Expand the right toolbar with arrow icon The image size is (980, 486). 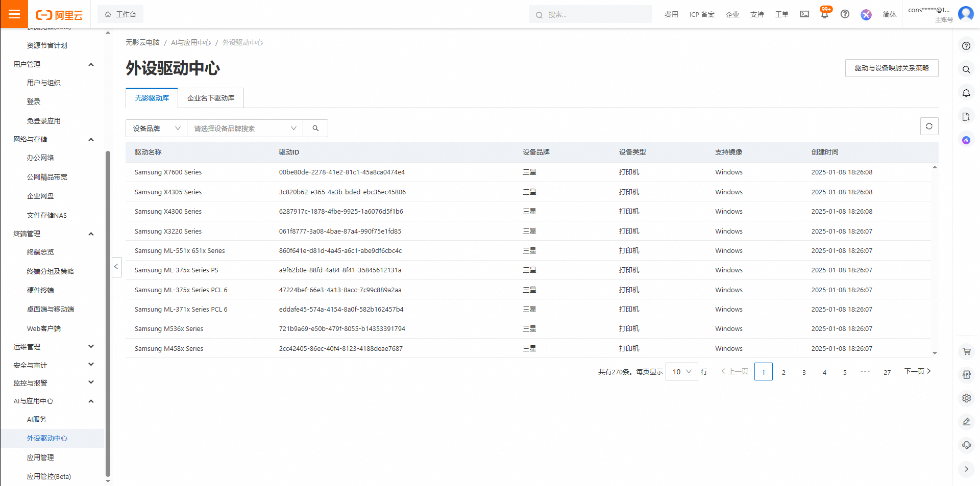(966, 469)
